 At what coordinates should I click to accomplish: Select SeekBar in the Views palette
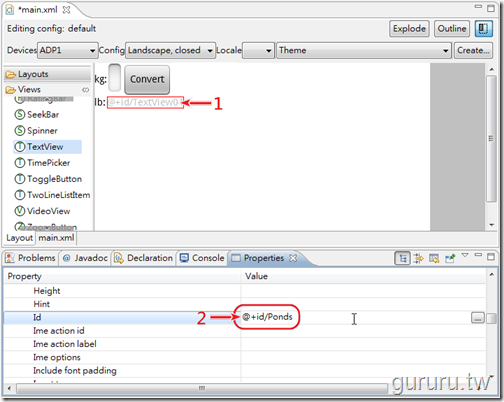point(43,115)
